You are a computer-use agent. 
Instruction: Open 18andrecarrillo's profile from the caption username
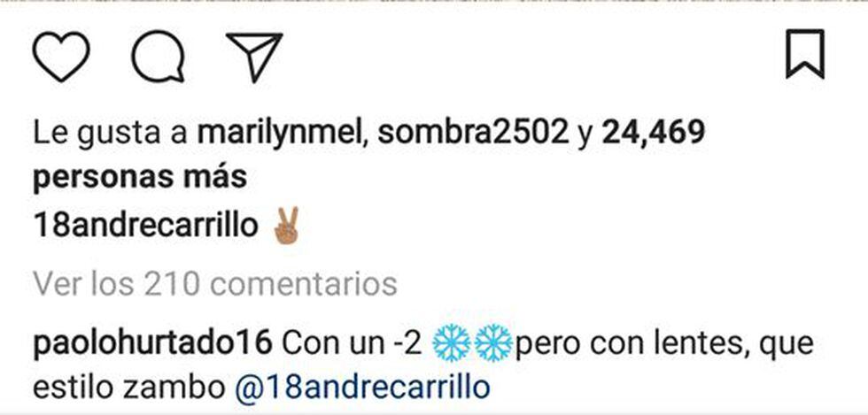coord(145,227)
